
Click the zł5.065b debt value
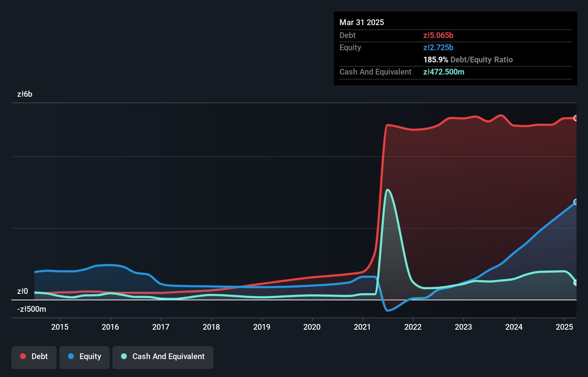coord(438,35)
